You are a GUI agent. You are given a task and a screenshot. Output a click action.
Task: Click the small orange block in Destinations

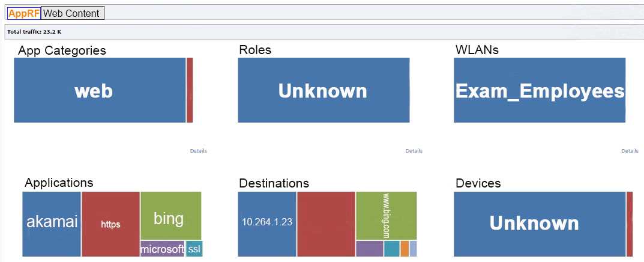(x=405, y=249)
